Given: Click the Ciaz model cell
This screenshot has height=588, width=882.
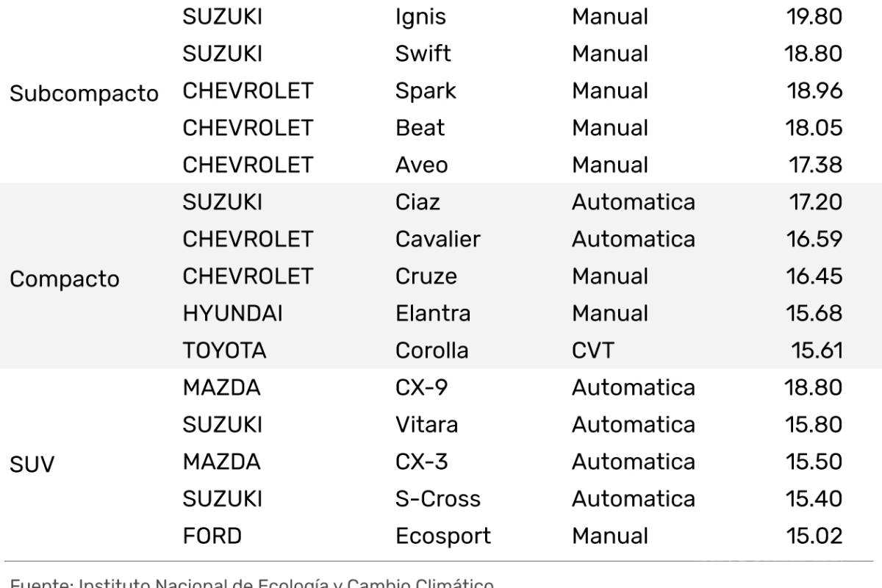Looking at the screenshot, I should (x=417, y=202).
